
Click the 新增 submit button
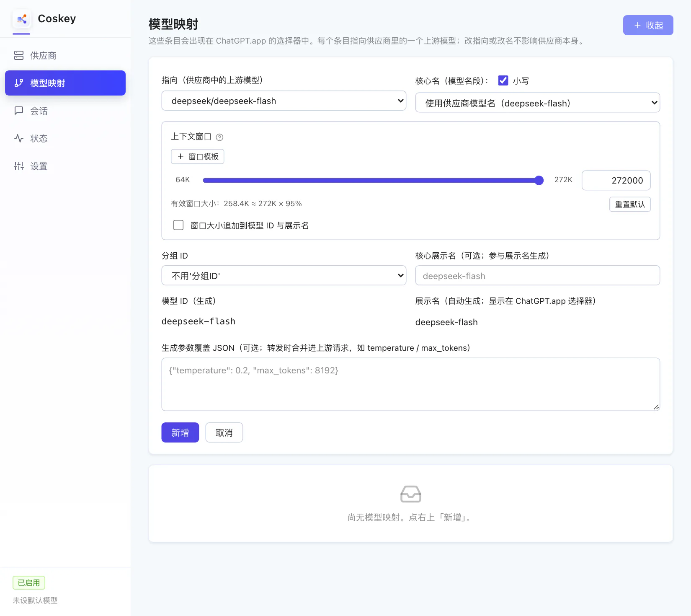pos(180,432)
